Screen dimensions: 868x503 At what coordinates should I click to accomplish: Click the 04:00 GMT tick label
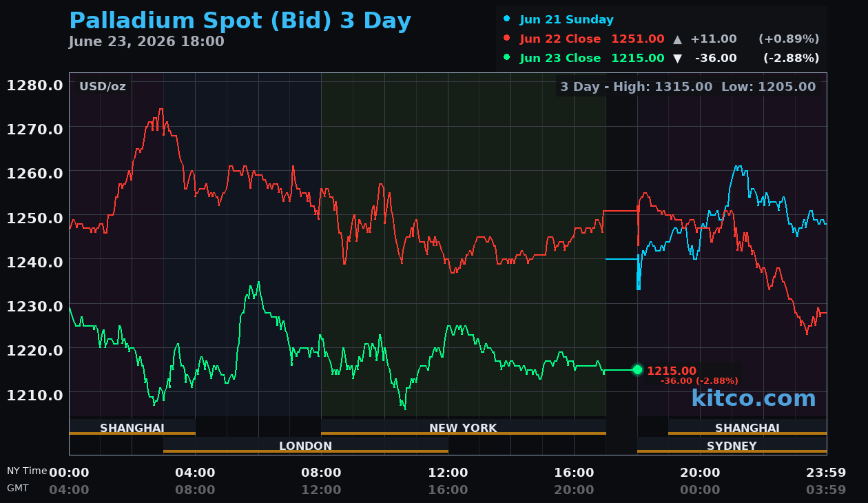point(69,490)
